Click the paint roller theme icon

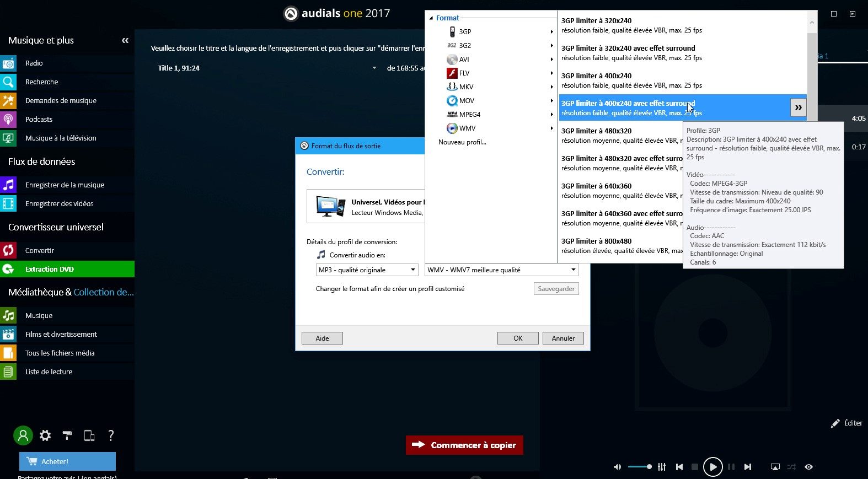tap(67, 435)
